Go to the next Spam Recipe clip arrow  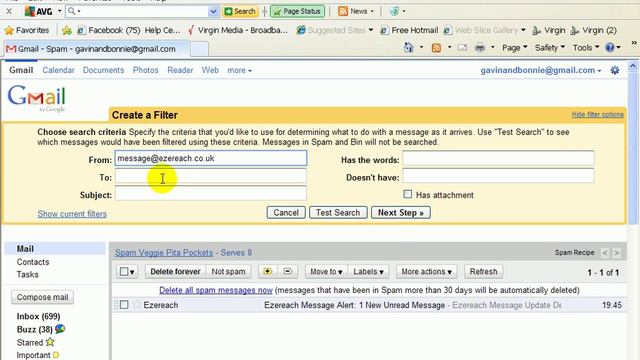(617, 253)
